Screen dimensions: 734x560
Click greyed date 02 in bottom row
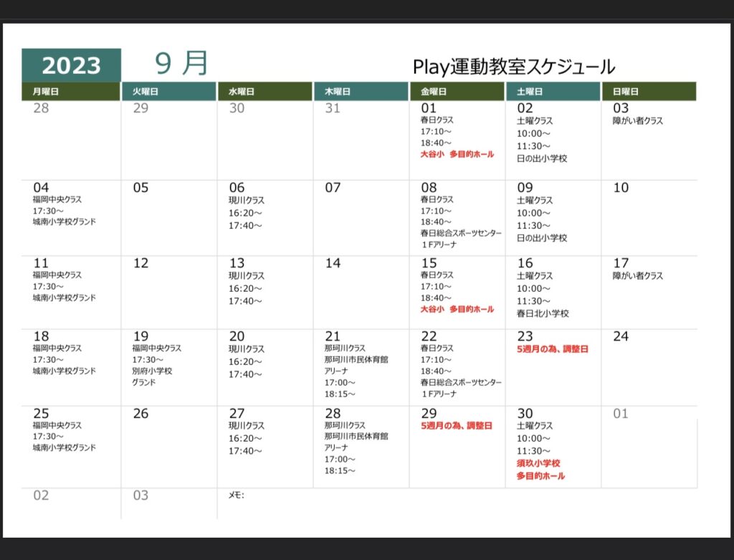point(41,495)
